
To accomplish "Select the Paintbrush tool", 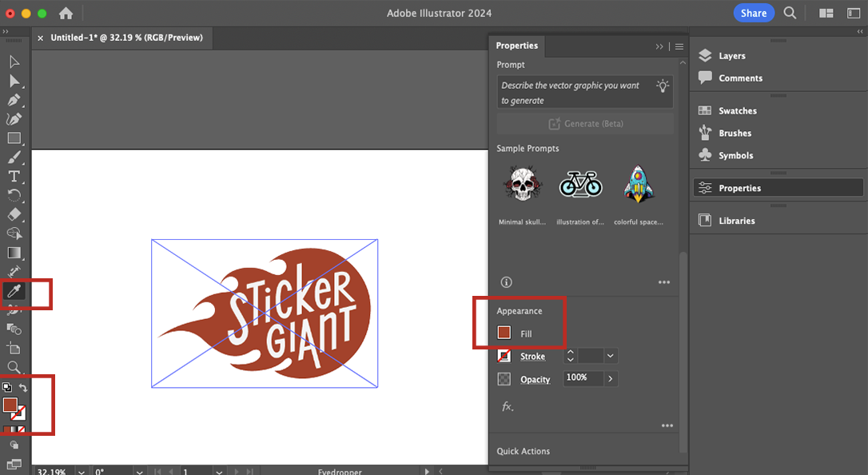I will tap(14, 158).
